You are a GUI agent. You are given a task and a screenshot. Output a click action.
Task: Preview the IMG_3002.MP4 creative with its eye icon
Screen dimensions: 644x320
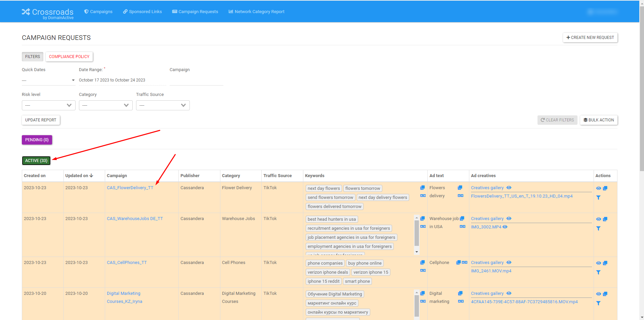[505, 227]
